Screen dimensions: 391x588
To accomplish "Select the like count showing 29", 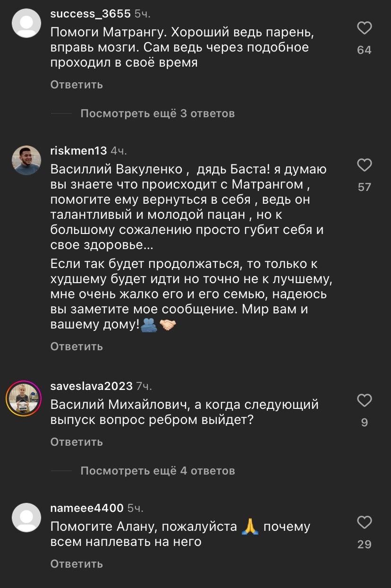I will [x=364, y=544].
